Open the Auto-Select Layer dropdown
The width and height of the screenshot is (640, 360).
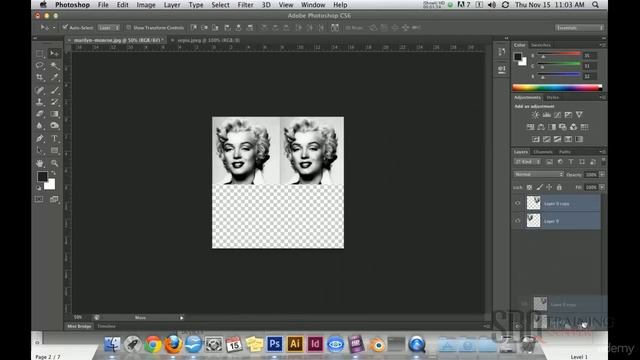point(108,28)
